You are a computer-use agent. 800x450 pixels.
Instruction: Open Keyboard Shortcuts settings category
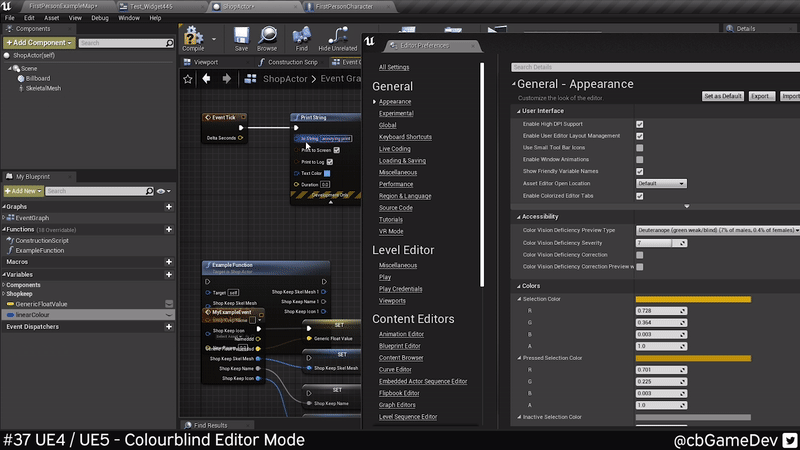405,137
